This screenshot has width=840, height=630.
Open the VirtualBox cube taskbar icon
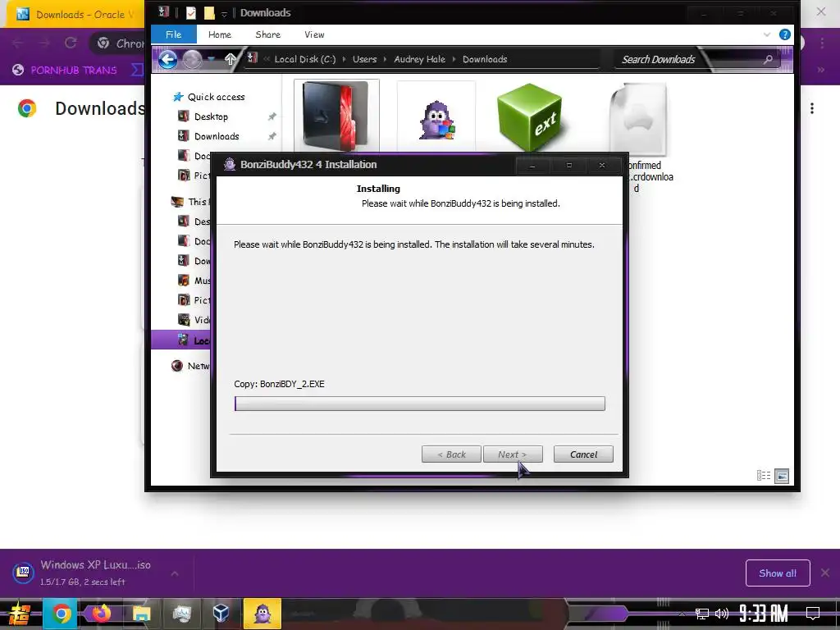click(221, 614)
